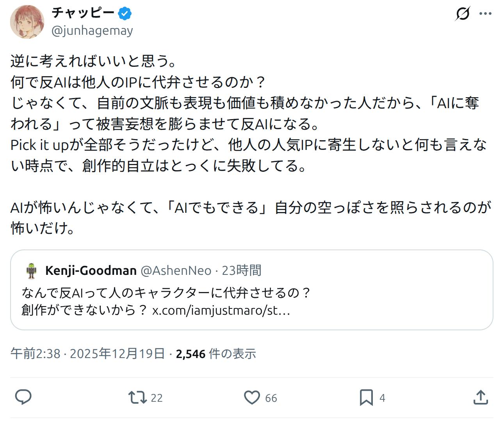The width and height of the screenshot is (504, 424).
Task: Open チャッピー profile avatar
Action: coord(27,22)
